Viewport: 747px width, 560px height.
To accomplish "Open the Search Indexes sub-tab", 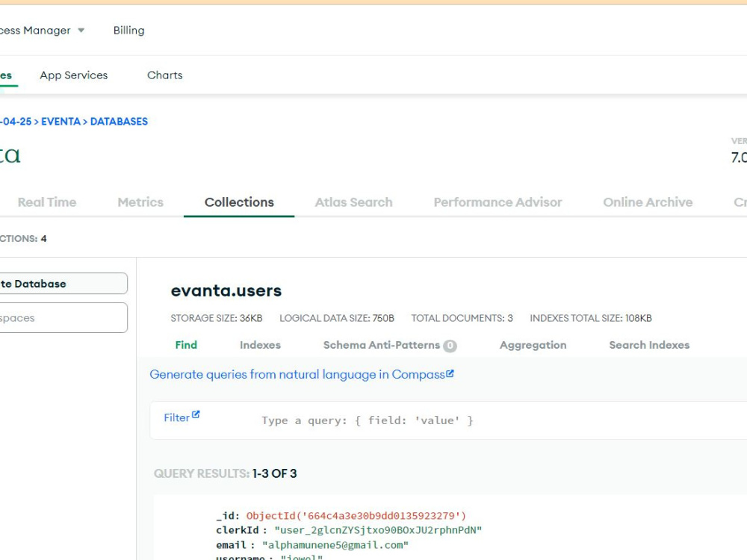I will [x=649, y=345].
